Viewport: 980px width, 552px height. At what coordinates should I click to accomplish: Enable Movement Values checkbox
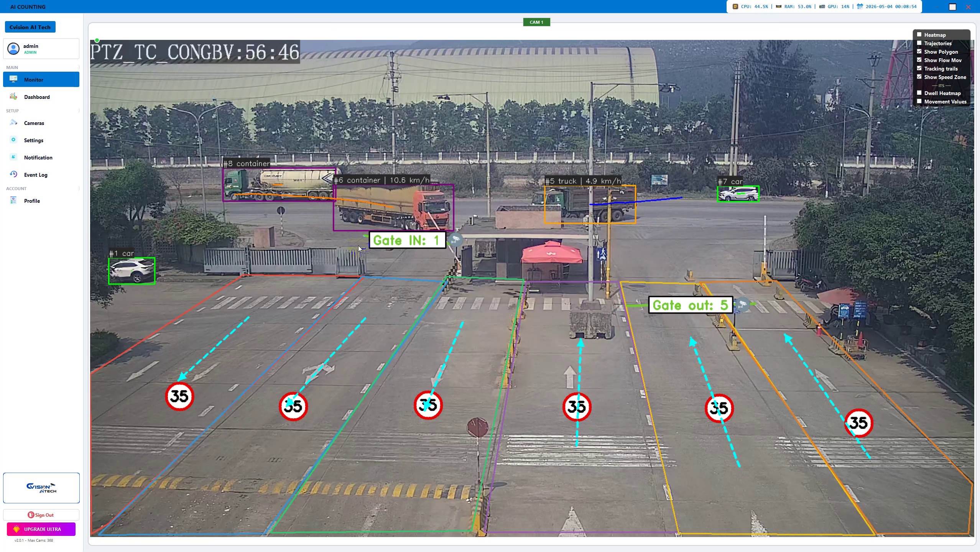[x=919, y=101]
